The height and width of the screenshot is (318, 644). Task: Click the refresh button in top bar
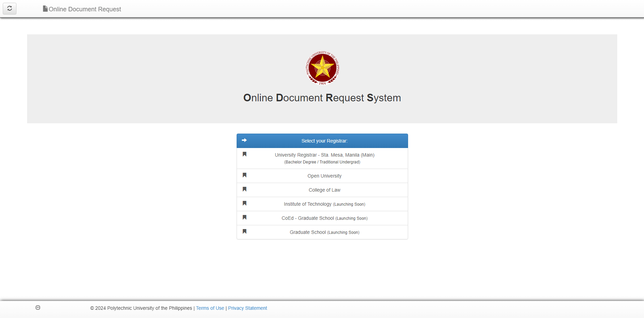pyautogui.click(x=10, y=9)
